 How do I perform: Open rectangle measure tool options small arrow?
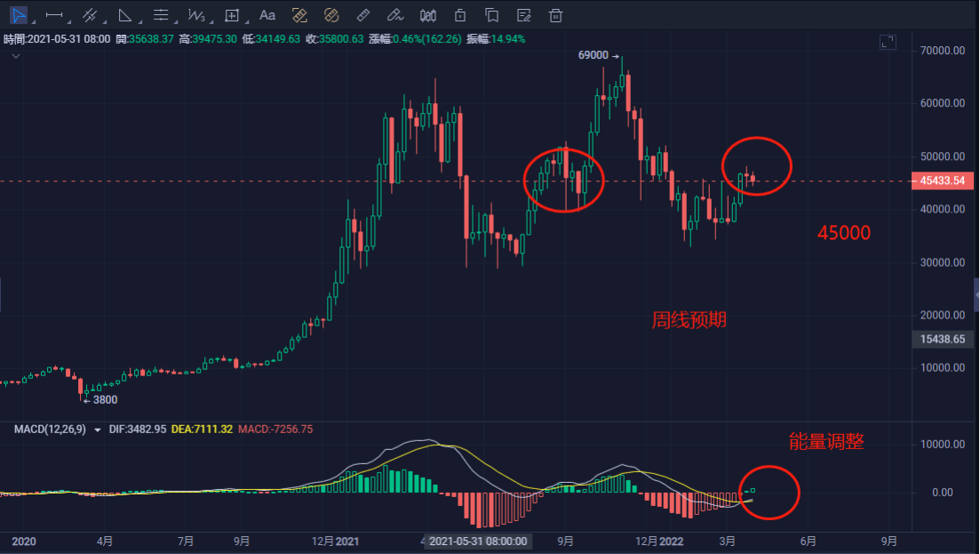(247, 22)
